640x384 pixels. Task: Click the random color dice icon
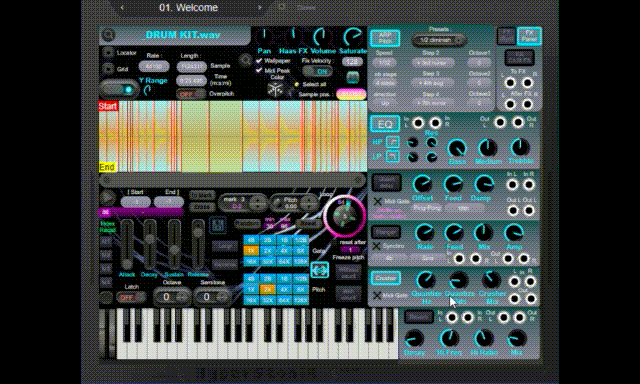coord(276,89)
